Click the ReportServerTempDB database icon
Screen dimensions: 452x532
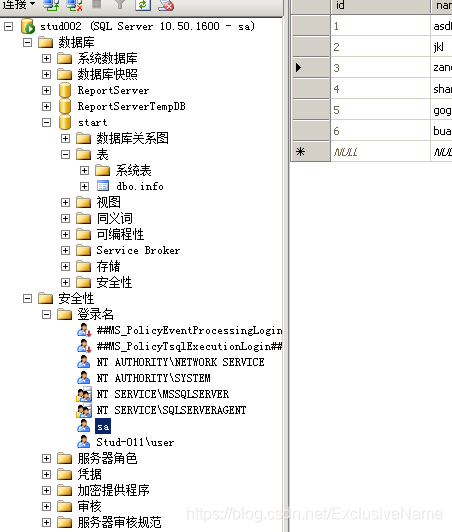point(64,106)
